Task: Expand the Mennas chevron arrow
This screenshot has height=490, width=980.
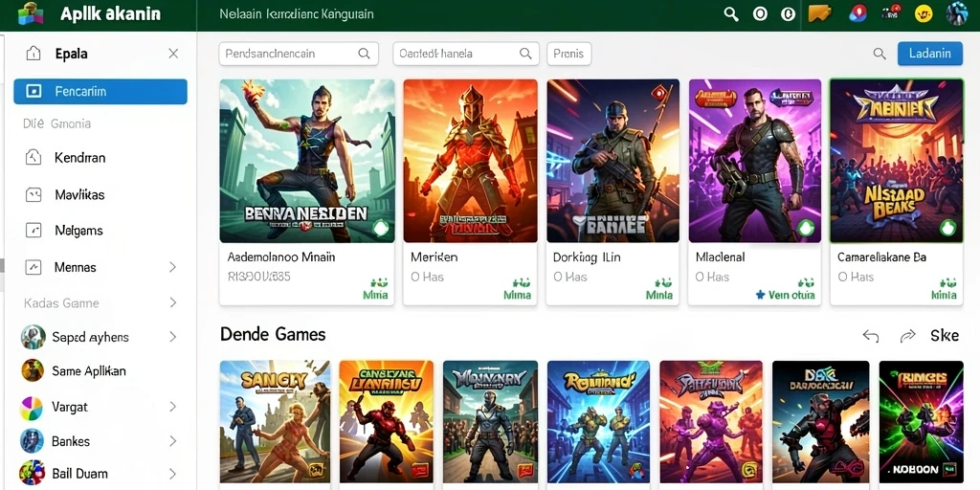Action: 173,268
